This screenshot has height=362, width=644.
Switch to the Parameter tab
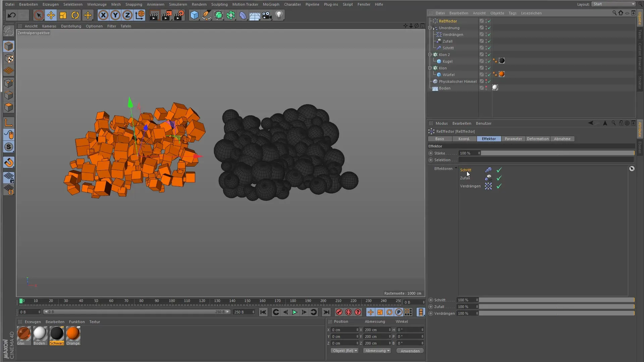(x=513, y=139)
